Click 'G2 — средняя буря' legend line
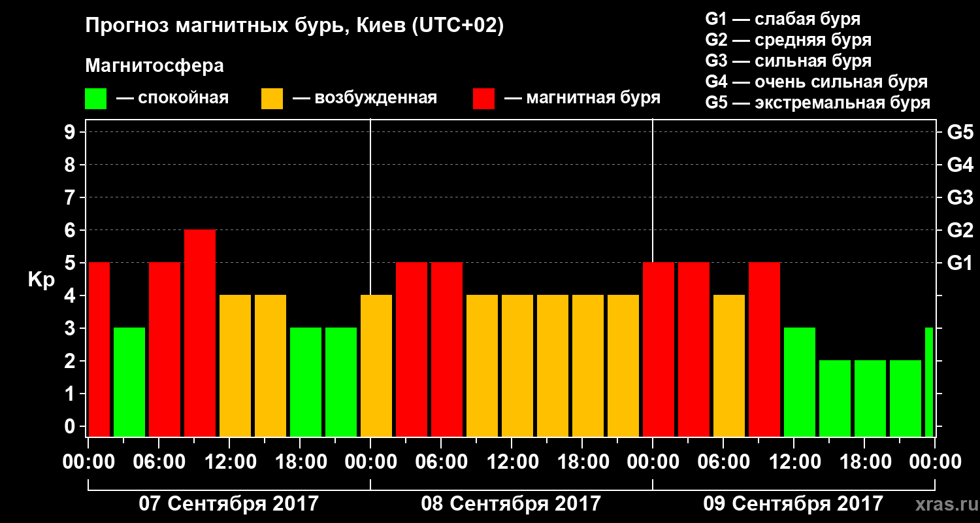This screenshot has height=523, width=980. click(x=789, y=40)
